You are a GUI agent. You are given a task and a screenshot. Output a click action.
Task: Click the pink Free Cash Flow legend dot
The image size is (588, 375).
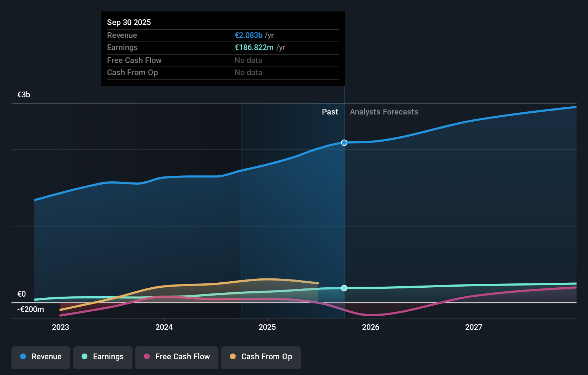coord(147,356)
